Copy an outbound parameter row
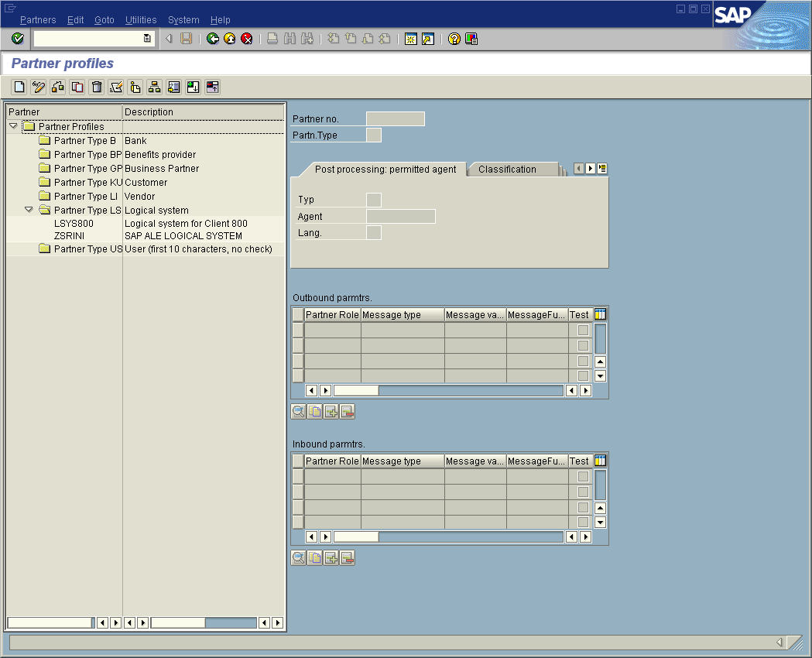 (x=314, y=411)
